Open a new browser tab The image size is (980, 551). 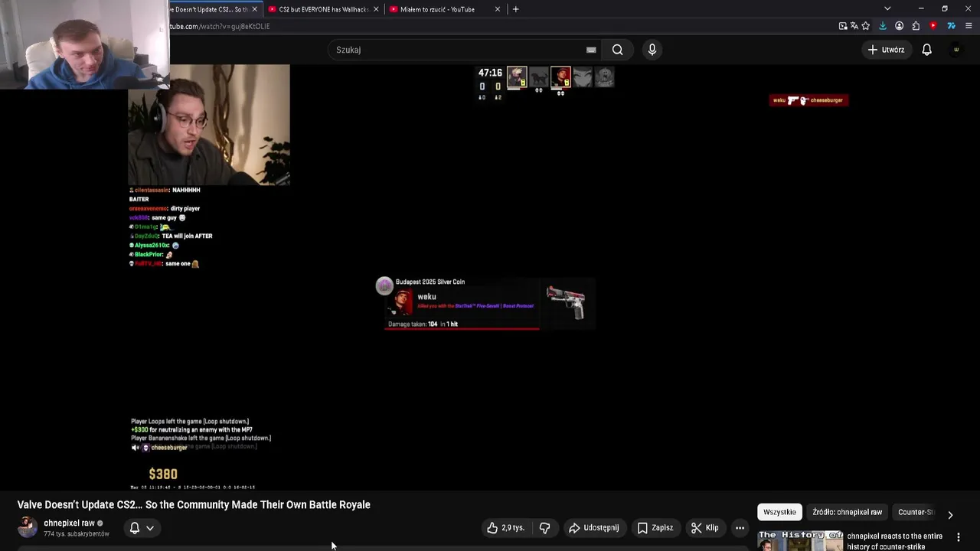[x=515, y=9]
